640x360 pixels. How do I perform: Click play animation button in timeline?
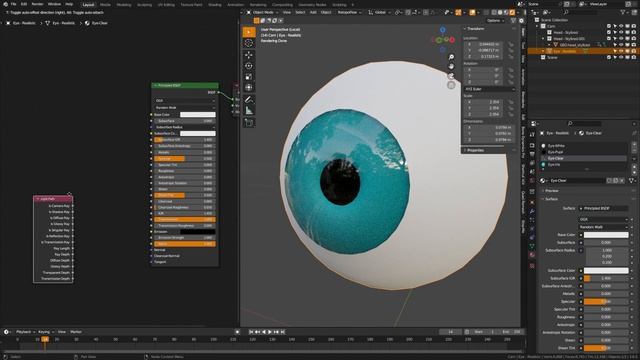[x=270, y=332]
